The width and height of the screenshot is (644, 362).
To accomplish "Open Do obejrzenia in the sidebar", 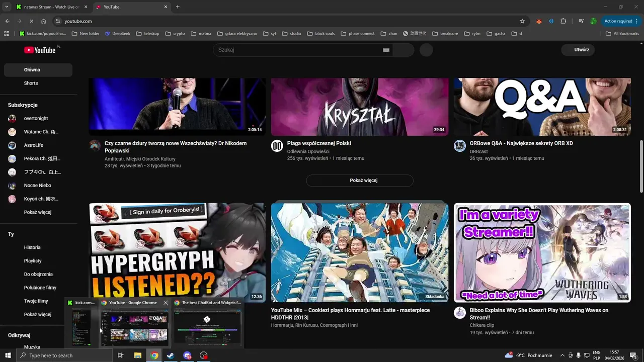I will (x=38, y=274).
